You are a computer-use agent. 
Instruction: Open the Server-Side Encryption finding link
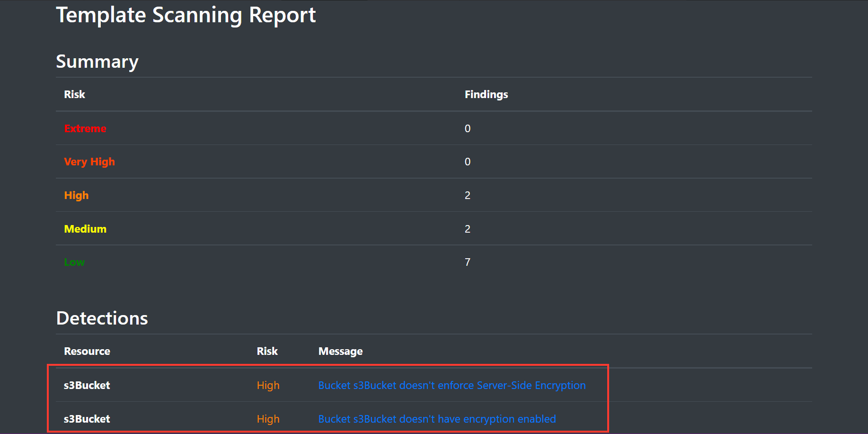coord(452,385)
